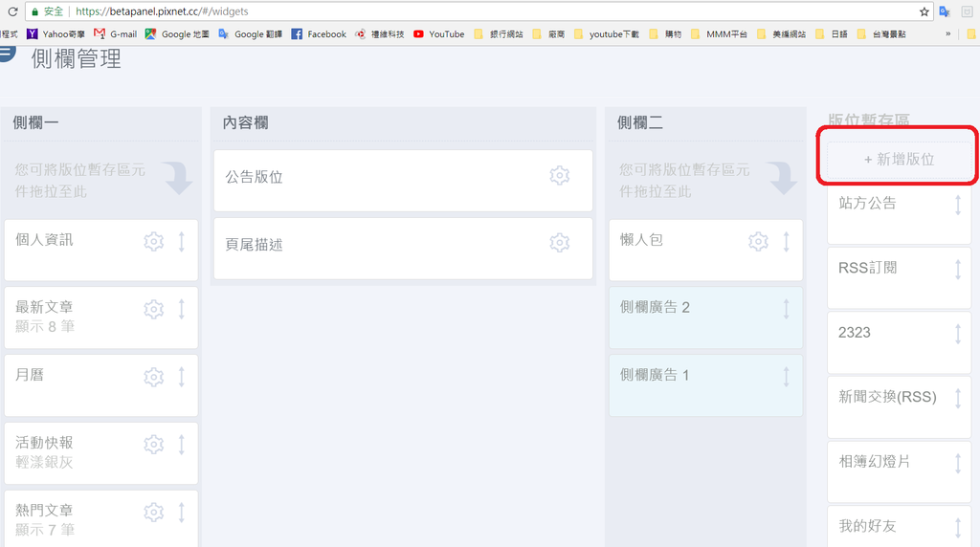This screenshot has height=547, width=980.
Task: Select the 頁尾描述 card
Action: 403,249
